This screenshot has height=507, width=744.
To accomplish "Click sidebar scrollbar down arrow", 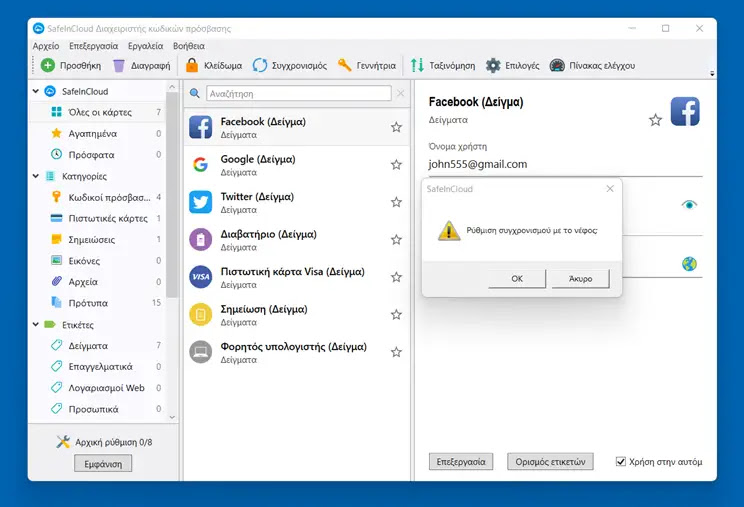I will point(172,417).
